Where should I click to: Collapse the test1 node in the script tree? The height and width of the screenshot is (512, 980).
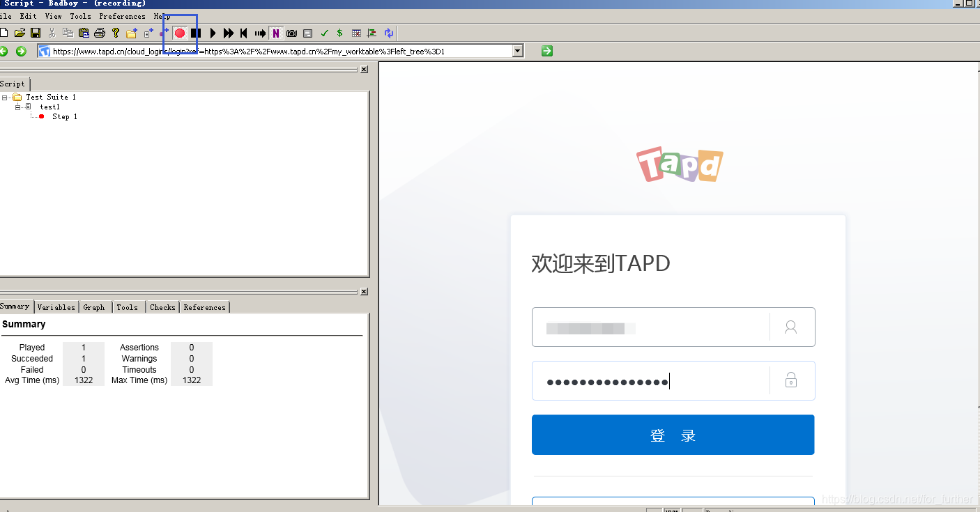(x=18, y=107)
